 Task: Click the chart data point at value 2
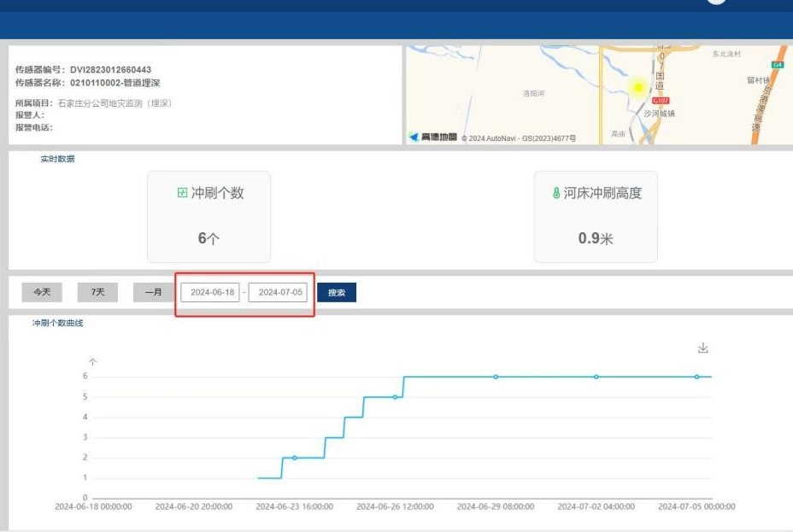coord(295,458)
